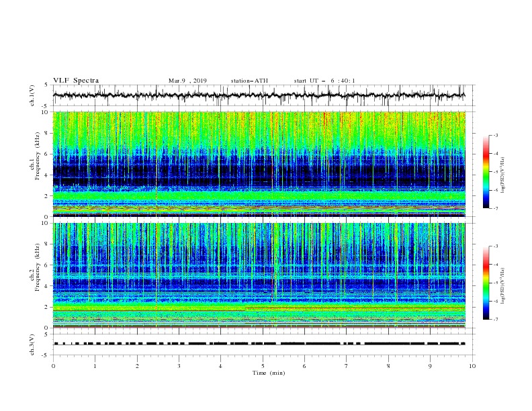Click the 10 minute tick label
The image size is (532, 411).
472,366
